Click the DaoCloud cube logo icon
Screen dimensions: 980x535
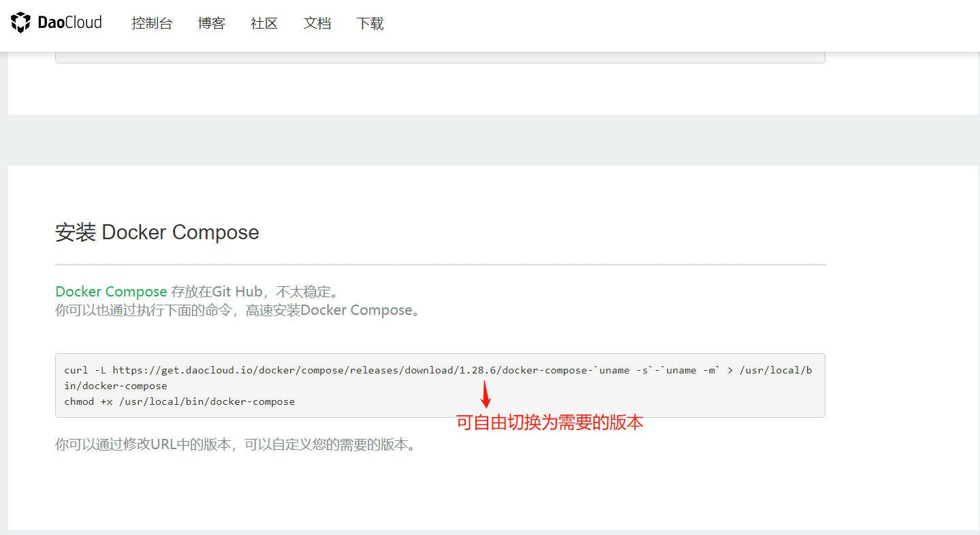pos(21,21)
